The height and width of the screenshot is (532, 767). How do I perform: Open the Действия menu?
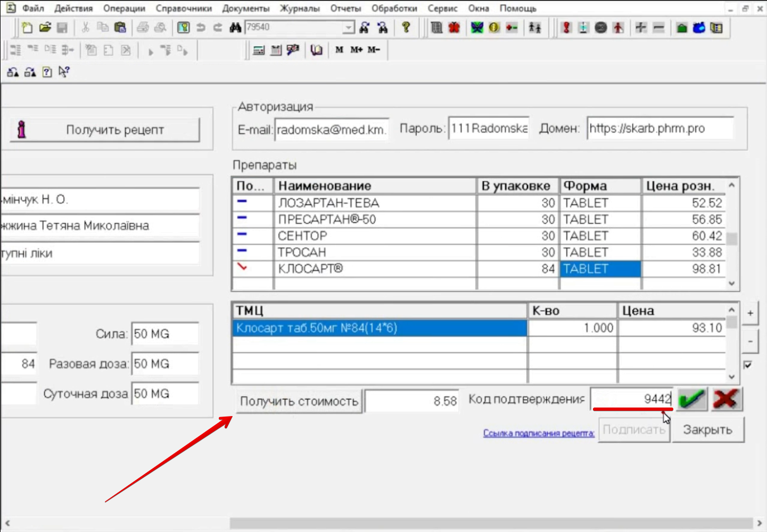(73, 9)
